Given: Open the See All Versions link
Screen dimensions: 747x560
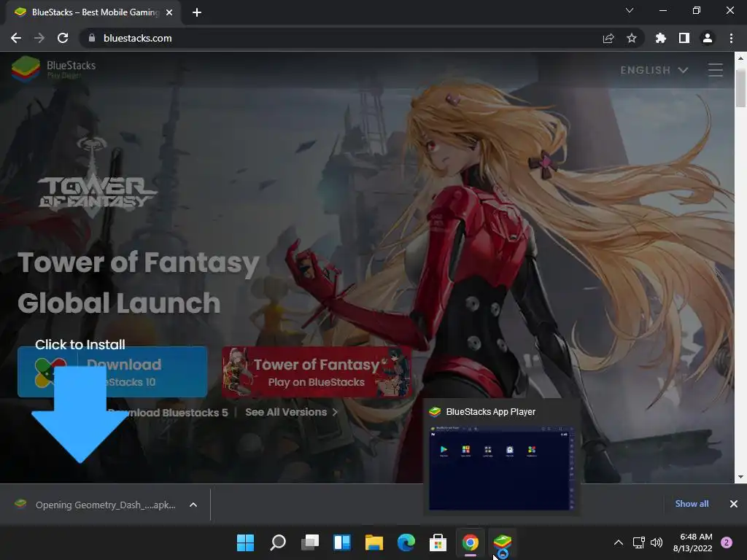Looking at the screenshot, I should click(291, 413).
